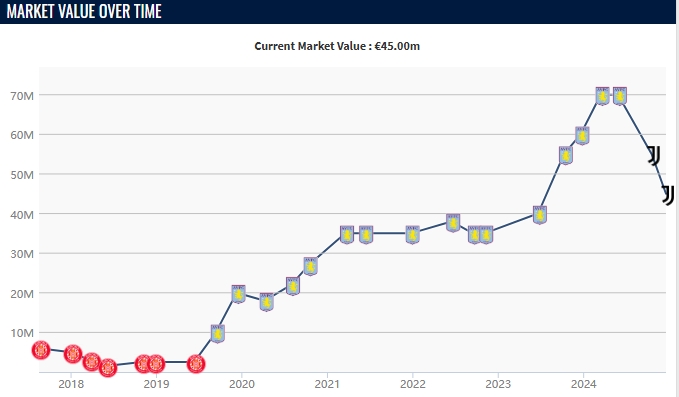Select the first 35M Aston Villa crest in 2021
The width and height of the screenshot is (679, 397).
click(347, 235)
